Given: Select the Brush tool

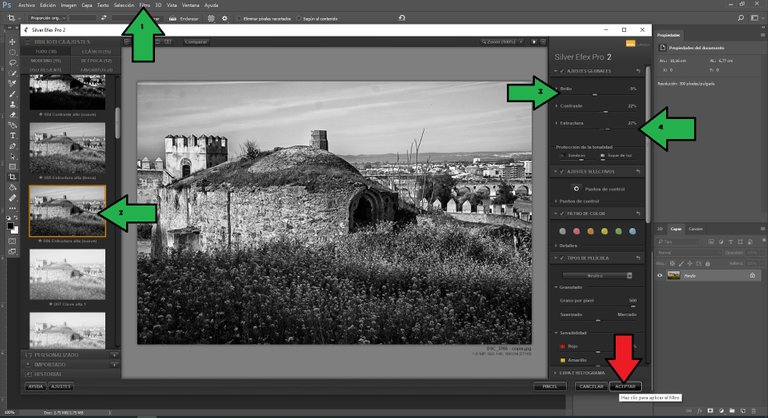Looking at the screenshot, I should (x=12, y=94).
